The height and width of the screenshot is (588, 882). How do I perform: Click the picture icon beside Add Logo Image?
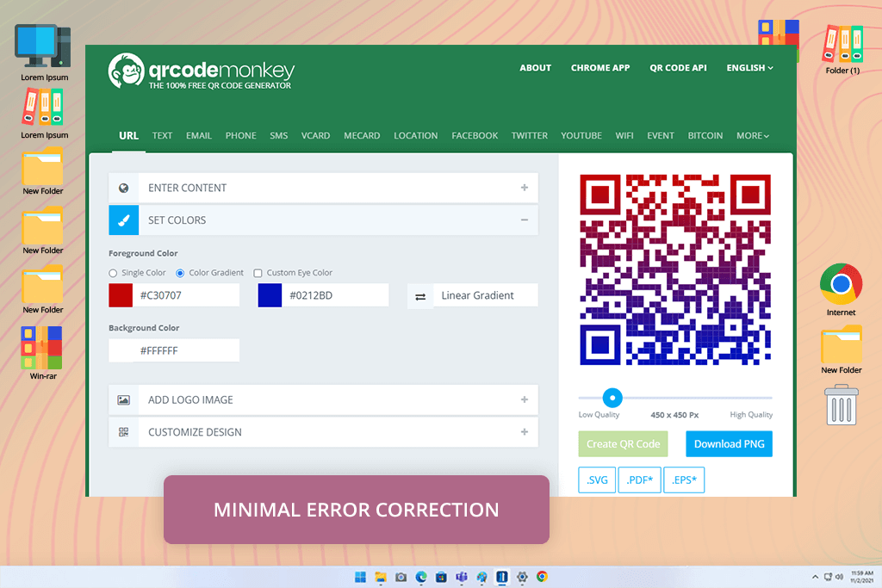[x=124, y=399]
